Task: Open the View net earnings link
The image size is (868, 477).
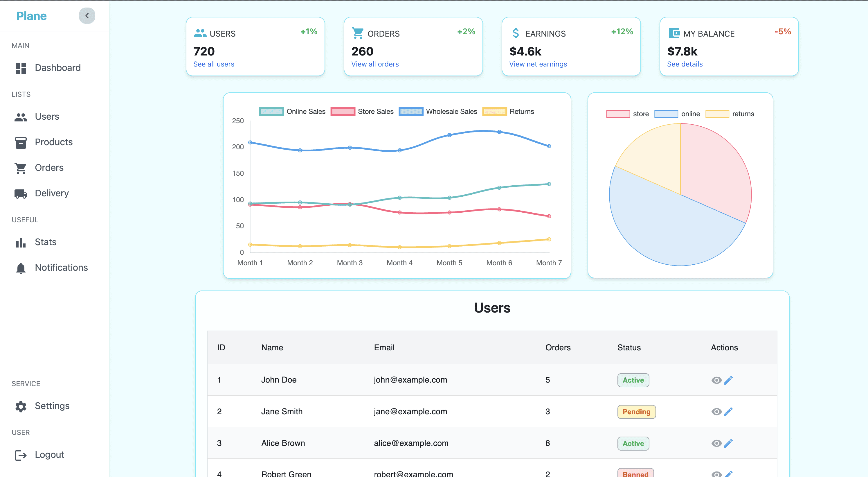Action: (x=538, y=64)
